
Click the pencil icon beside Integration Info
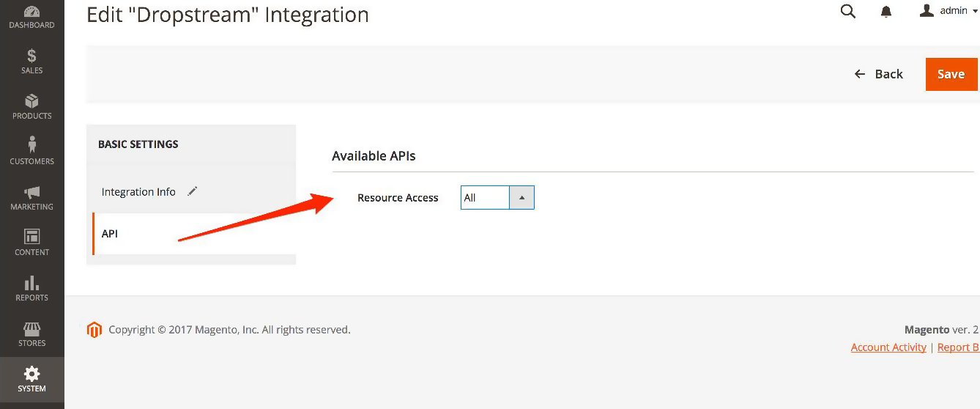pyautogui.click(x=193, y=191)
